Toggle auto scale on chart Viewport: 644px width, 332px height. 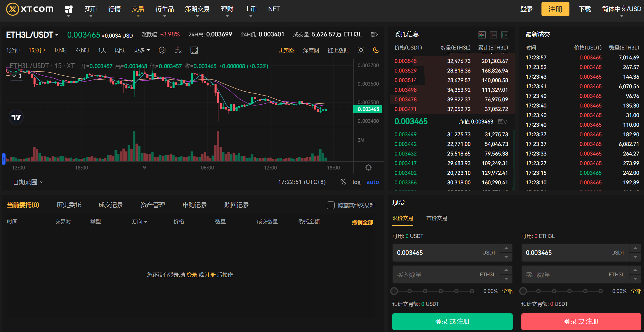pos(373,182)
